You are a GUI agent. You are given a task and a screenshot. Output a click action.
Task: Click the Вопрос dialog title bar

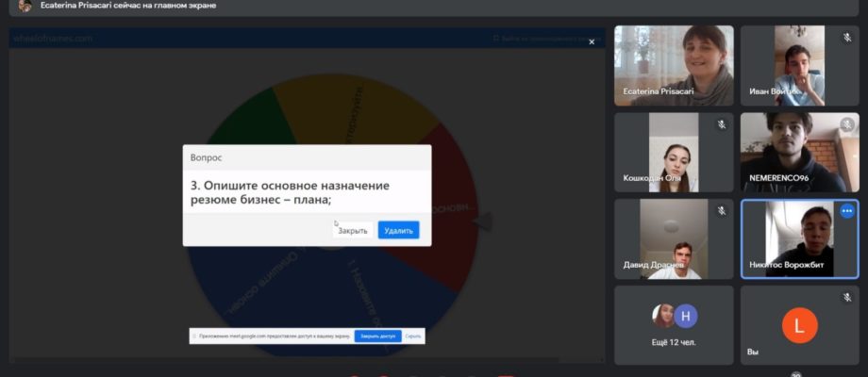[307, 157]
